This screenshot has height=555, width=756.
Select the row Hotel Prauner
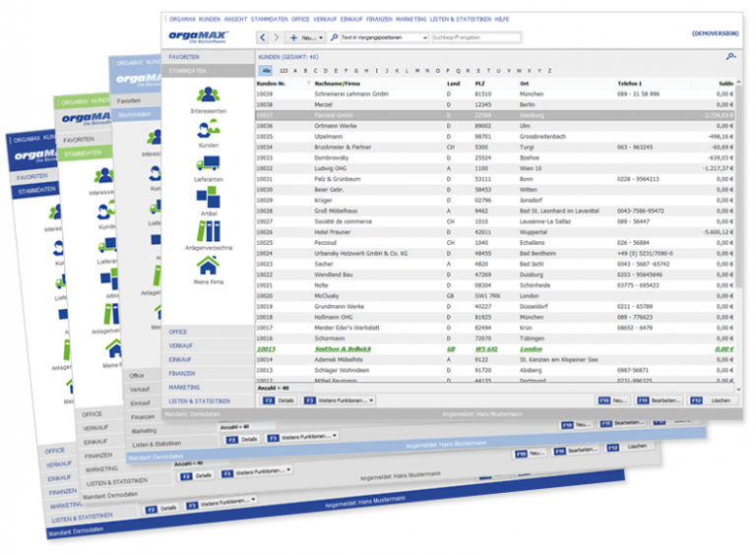coord(495,232)
